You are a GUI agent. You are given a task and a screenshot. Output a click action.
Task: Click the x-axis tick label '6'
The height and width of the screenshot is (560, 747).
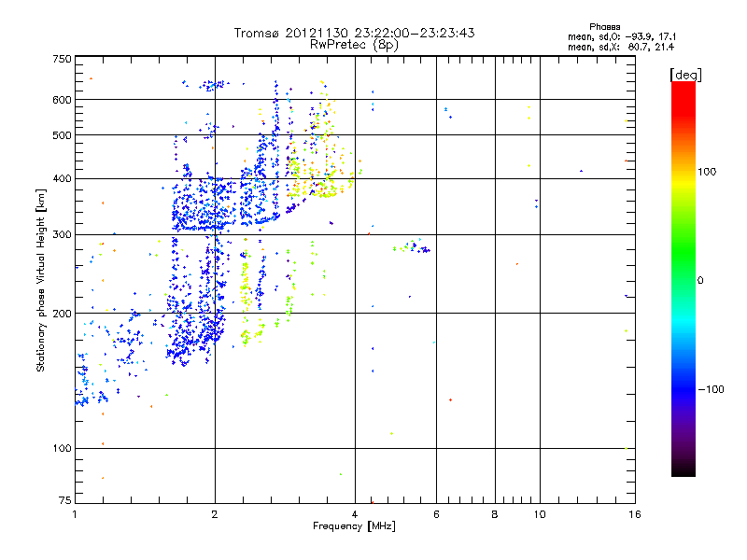coord(436,514)
